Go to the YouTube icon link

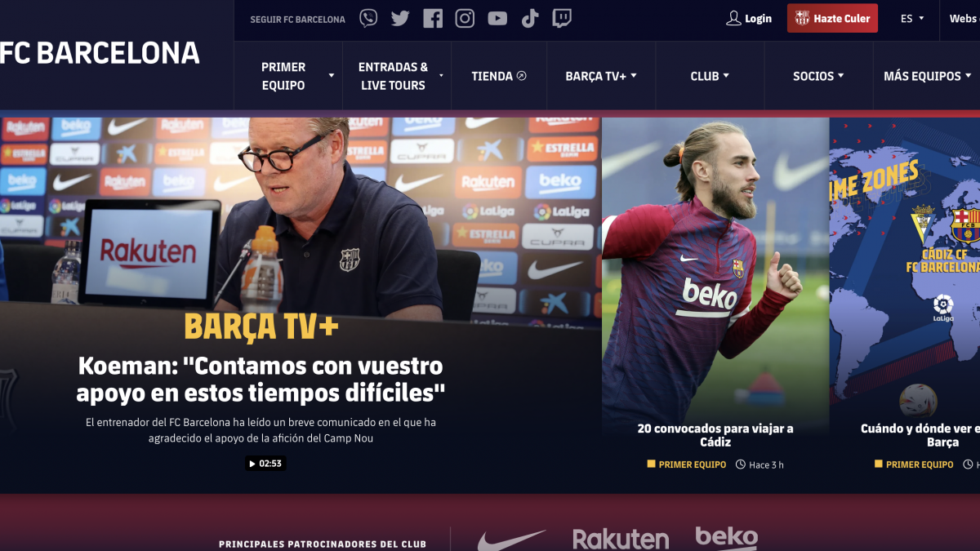497,18
